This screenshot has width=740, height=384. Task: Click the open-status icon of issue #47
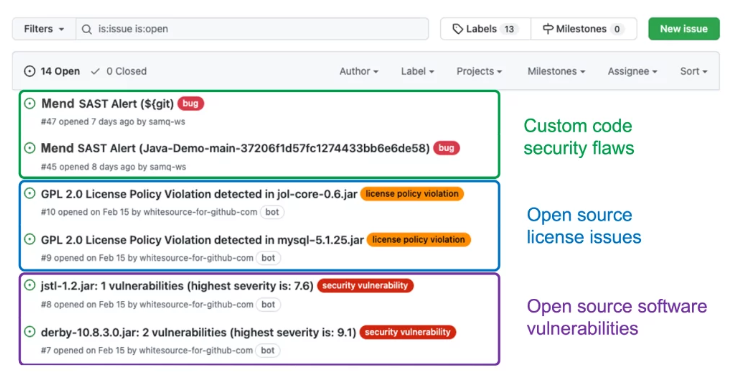click(30, 103)
